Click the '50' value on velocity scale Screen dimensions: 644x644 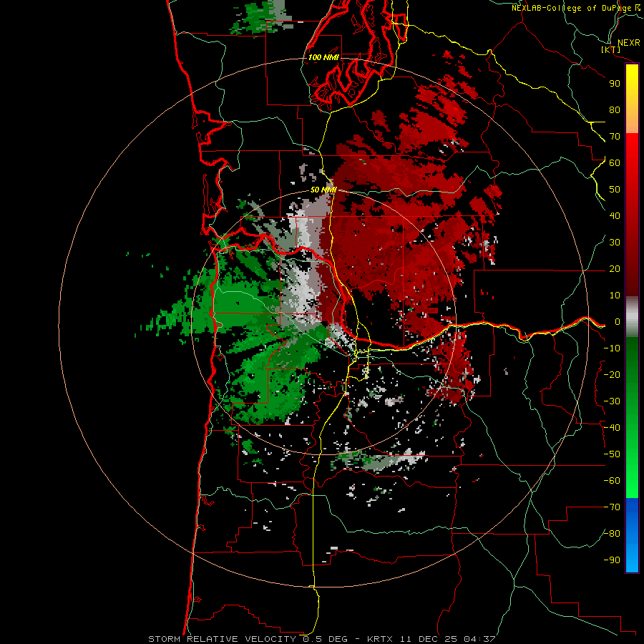tap(615, 190)
